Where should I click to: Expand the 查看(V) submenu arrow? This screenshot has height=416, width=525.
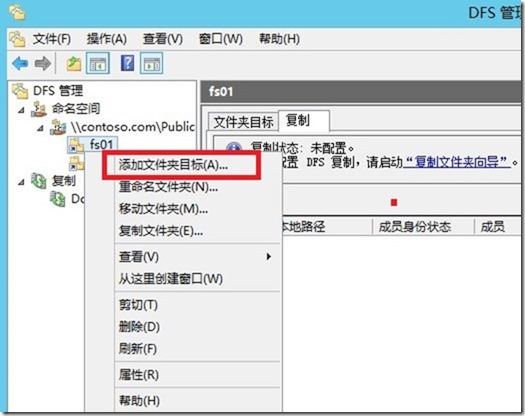pyautogui.click(x=269, y=257)
